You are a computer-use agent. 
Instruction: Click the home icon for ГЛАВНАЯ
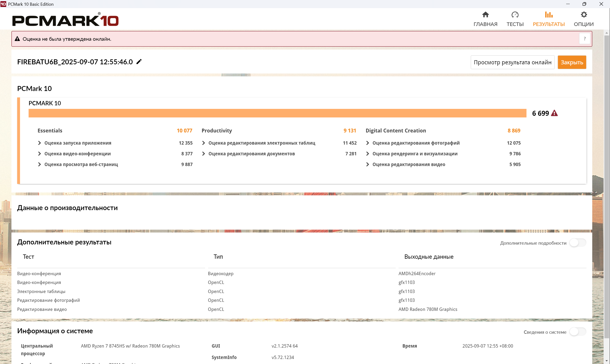point(485,15)
